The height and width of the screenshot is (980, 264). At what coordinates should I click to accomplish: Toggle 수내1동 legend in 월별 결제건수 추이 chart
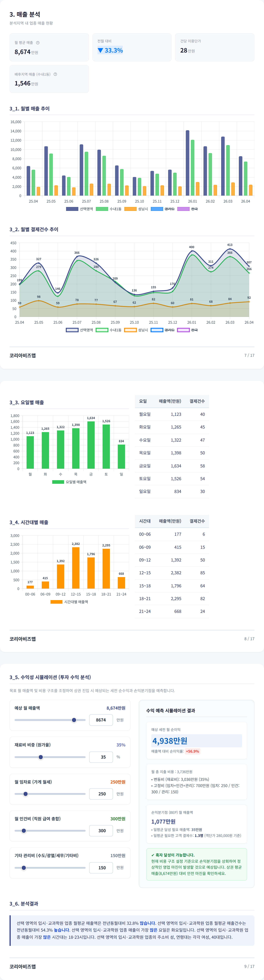coord(109,330)
